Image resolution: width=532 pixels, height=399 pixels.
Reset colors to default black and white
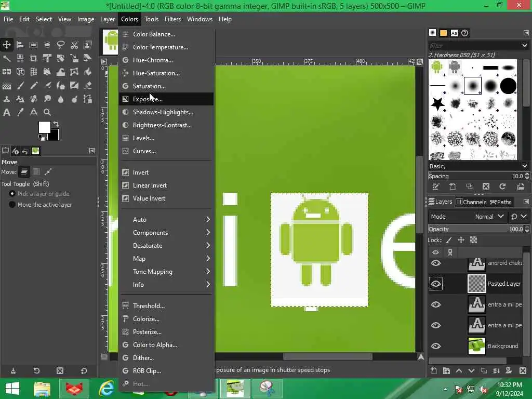(x=42, y=137)
